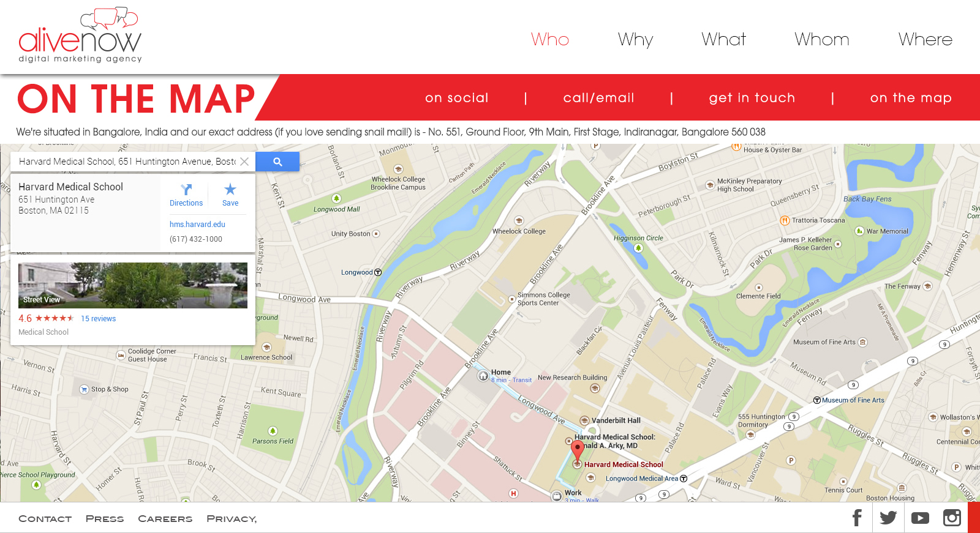Click New Research Building marker icon

(x=594, y=387)
